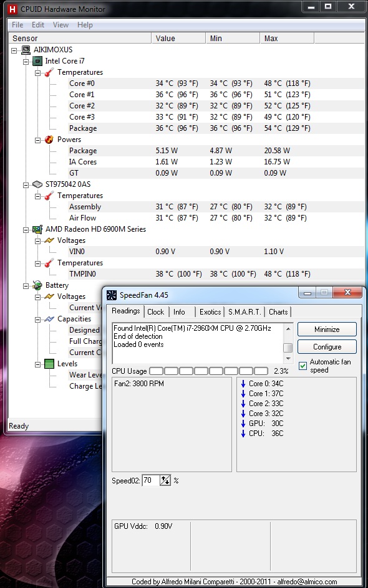Open the S.M.A.R.T. tab

pos(245,312)
